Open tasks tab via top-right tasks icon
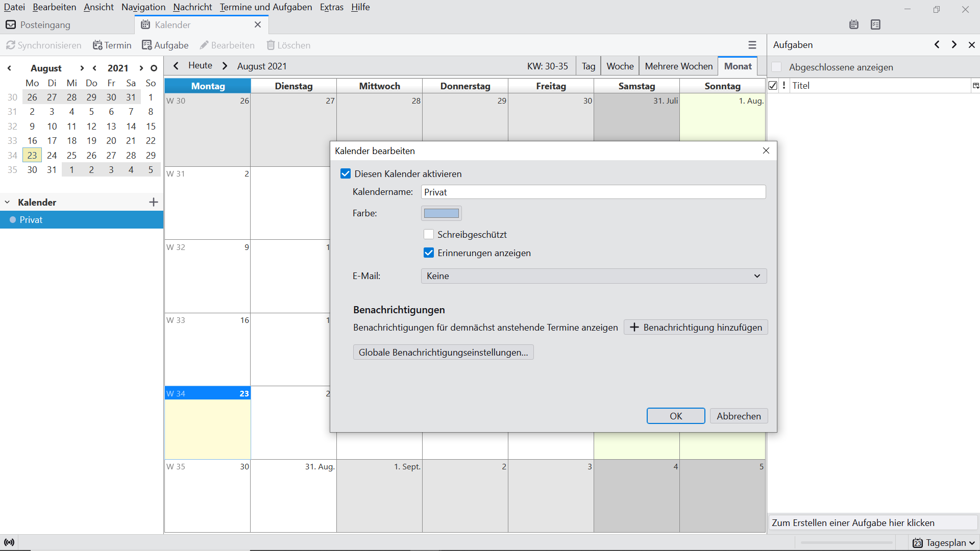Viewport: 980px width, 551px height. point(876,24)
